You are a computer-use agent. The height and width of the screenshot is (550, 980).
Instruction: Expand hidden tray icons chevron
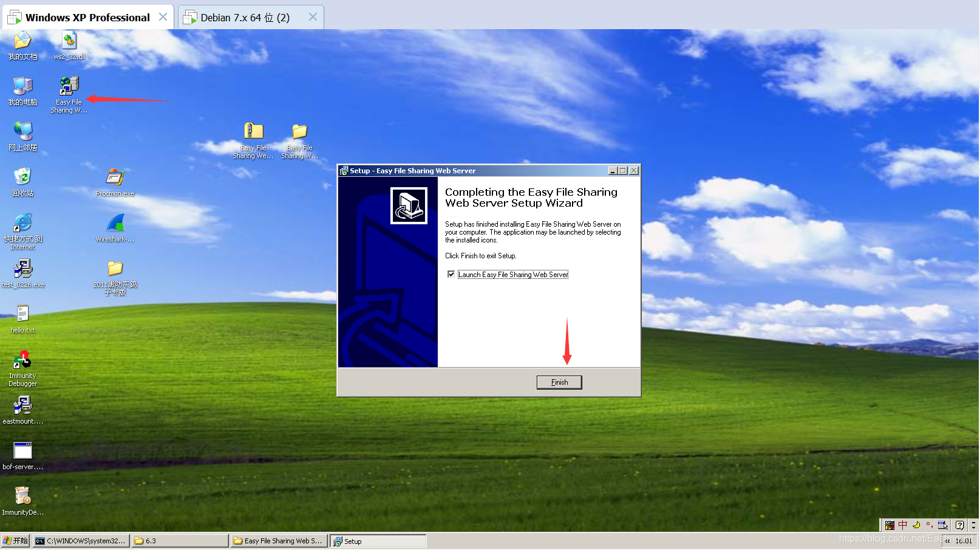coord(947,541)
